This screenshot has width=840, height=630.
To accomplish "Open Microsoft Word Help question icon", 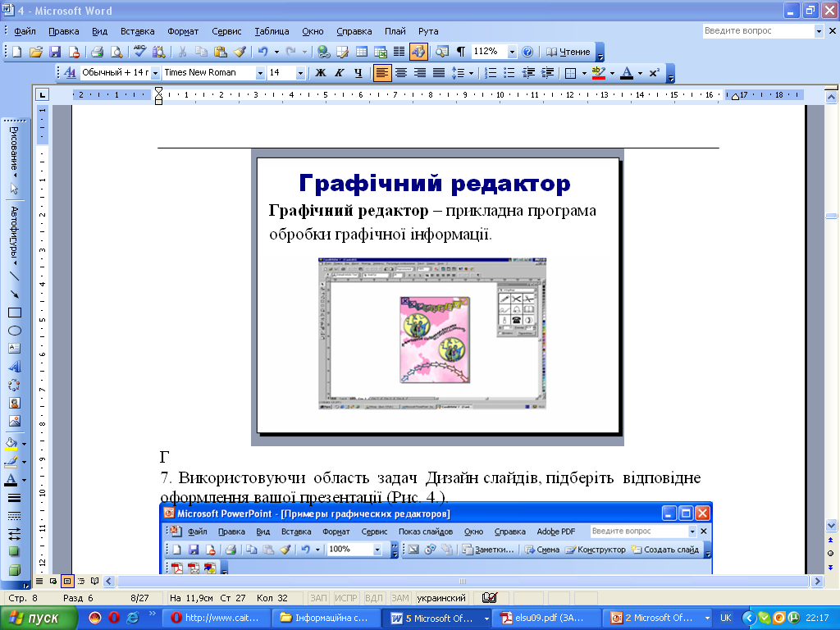I will (527, 52).
